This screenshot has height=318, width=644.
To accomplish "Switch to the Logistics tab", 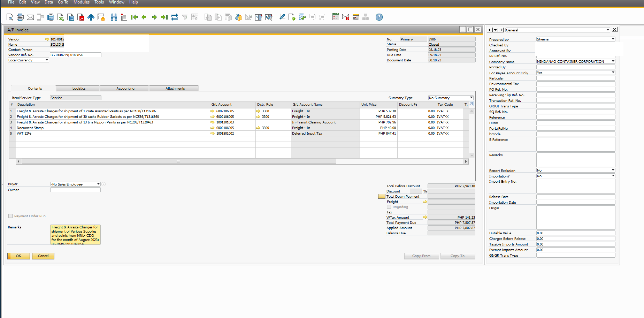I will pyautogui.click(x=79, y=89).
